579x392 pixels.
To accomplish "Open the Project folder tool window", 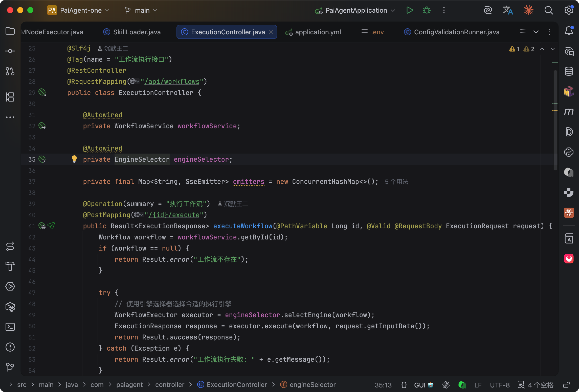I will (x=10, y=31).
